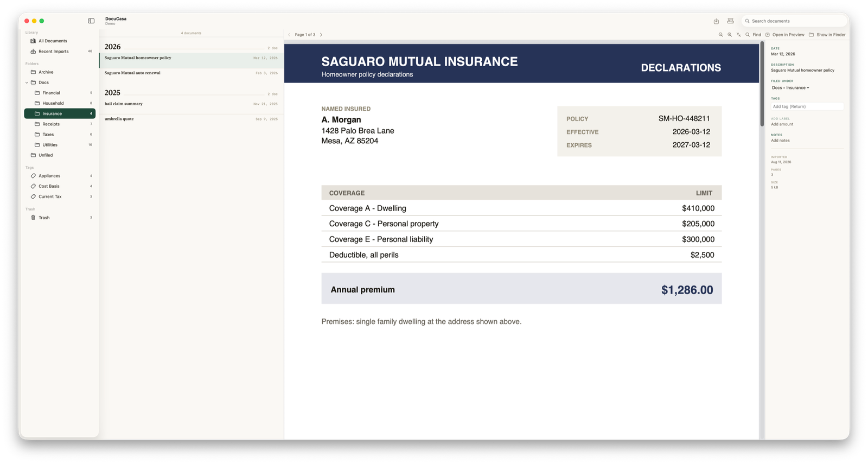
Task: Click the 2026 year group header
Action: pyautogui.click(x=113, y=47)
